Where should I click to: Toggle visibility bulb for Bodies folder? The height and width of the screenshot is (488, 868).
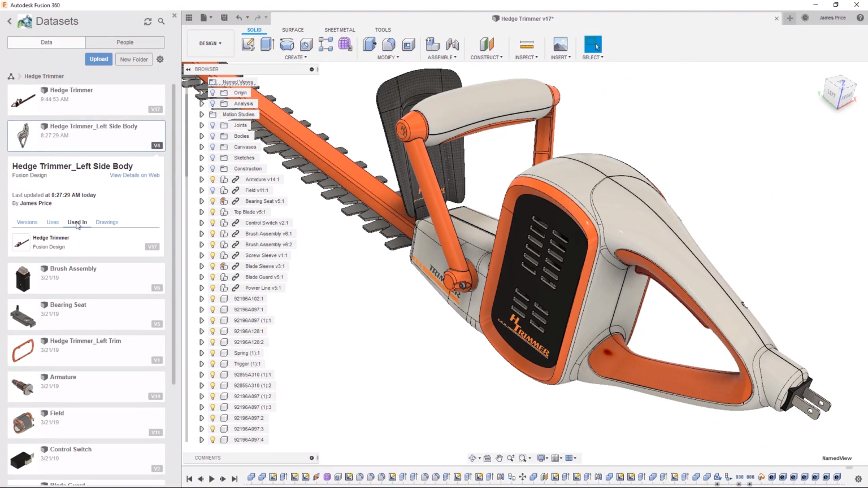[212, 136]
